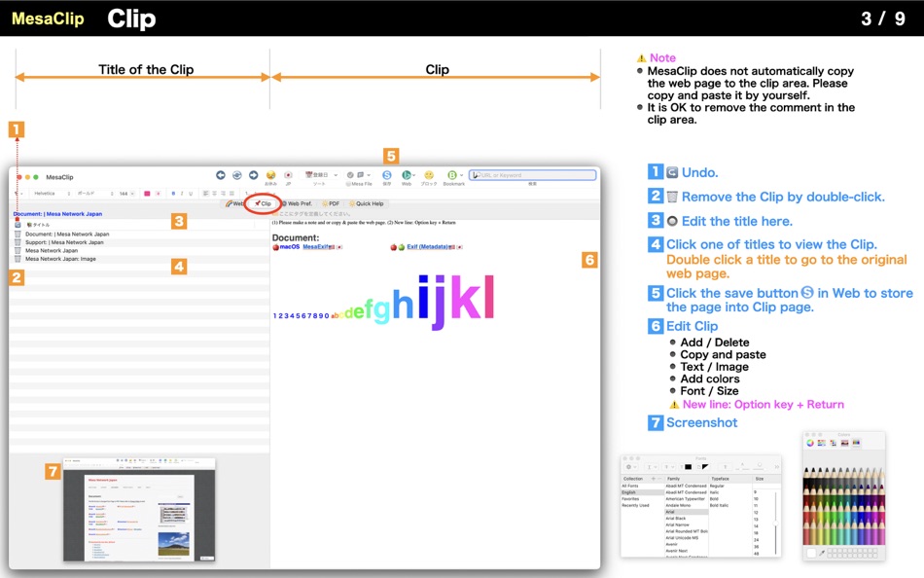
Task: Click document color icon in Fonts panel toolbar
Action: coord(703,467)
